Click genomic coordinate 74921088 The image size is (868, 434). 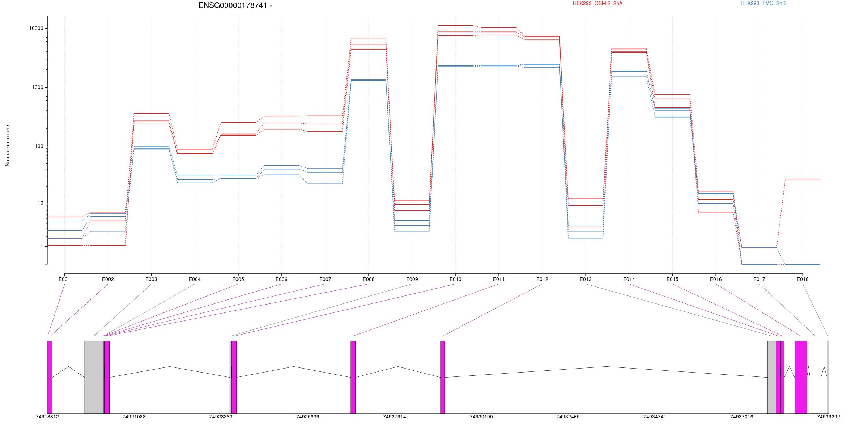tap(134, 417)
